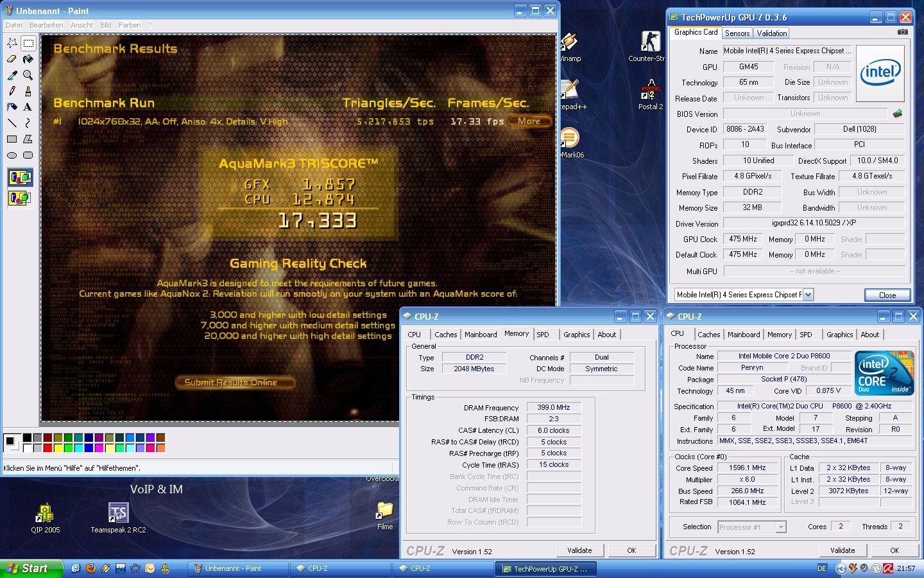
Task: Click Validate in the CPU-Z processor window
Action: tap(843, 550)
